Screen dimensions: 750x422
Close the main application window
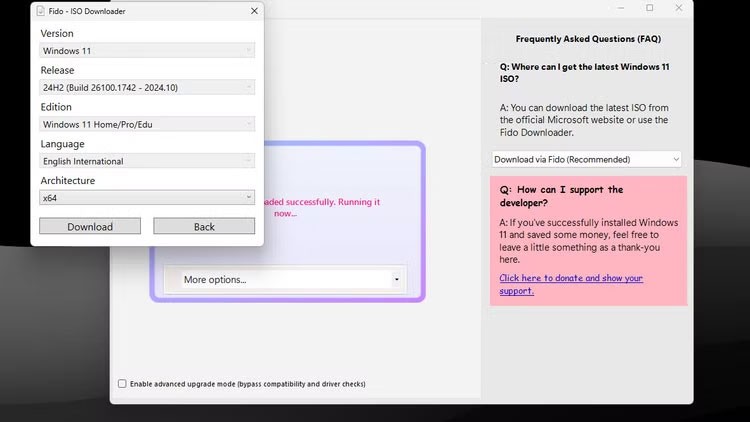coord(679,8)
